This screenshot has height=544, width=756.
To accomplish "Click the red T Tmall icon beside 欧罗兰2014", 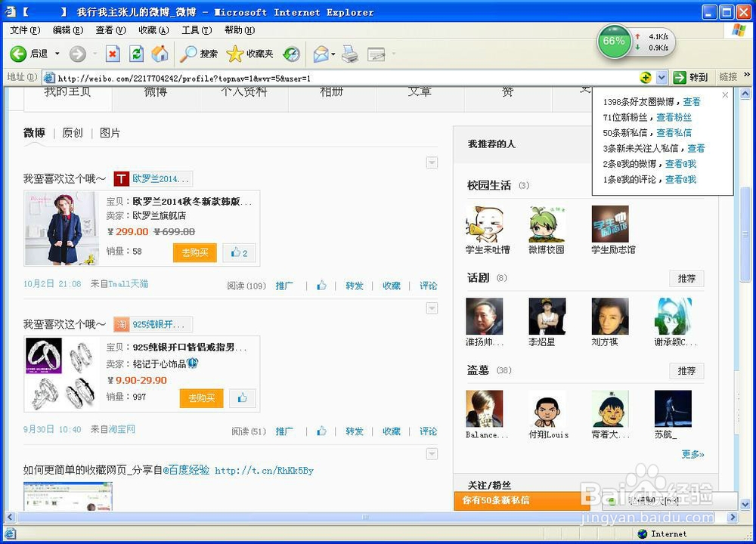I will [121, 179].
